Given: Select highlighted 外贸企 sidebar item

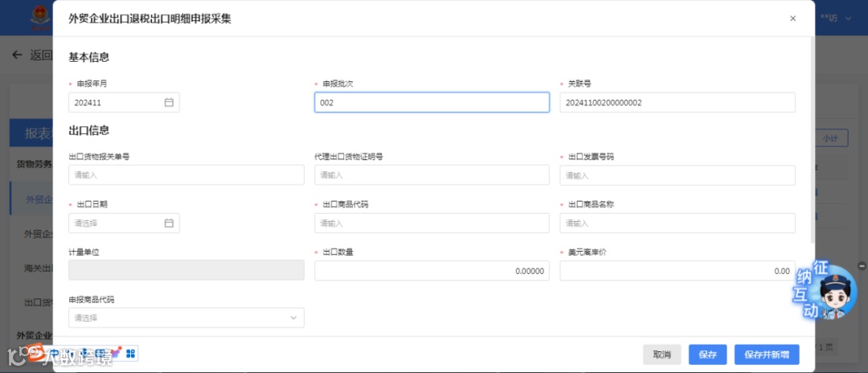Looking at the screenshot, I should point(31,199).
